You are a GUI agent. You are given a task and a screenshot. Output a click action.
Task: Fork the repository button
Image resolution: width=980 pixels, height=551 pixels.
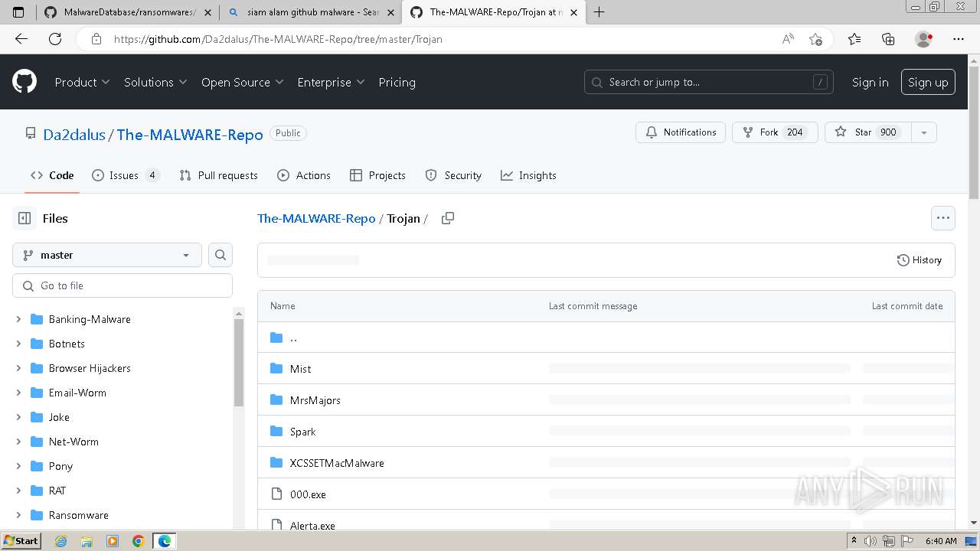[775, 132]
